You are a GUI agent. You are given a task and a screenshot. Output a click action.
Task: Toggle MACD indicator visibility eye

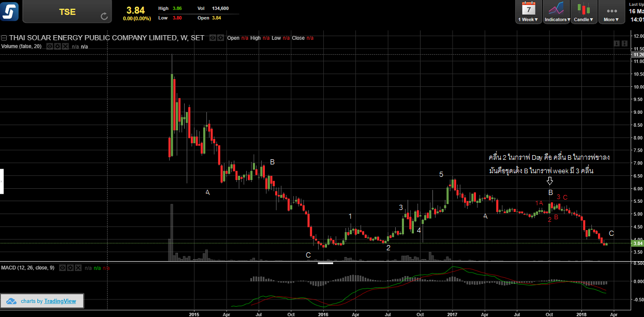tap(63, 268)
